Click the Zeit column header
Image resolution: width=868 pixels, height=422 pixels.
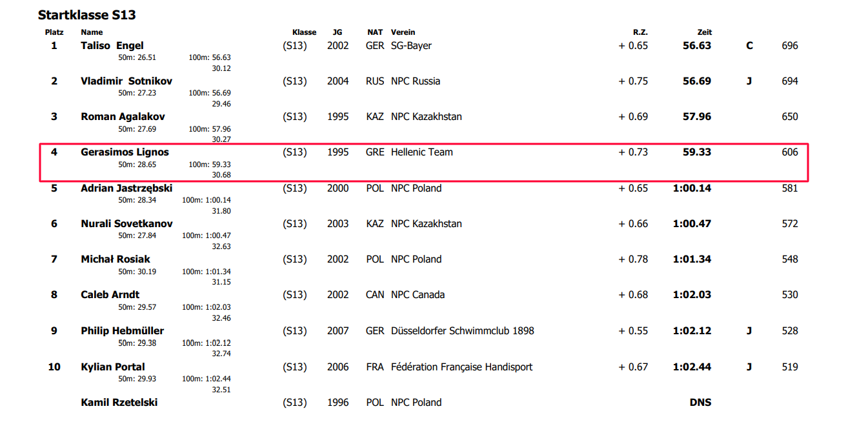point(705,32)
